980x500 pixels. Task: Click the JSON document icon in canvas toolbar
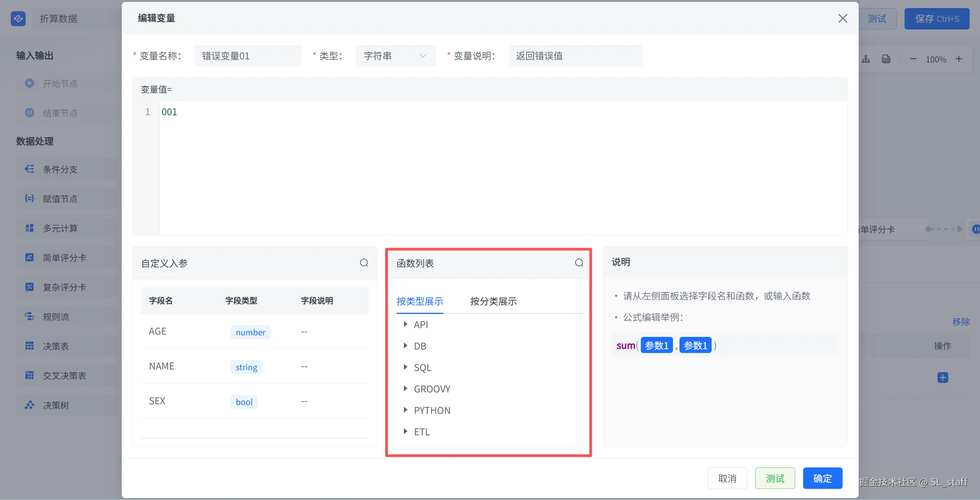(x=886, y=59)
